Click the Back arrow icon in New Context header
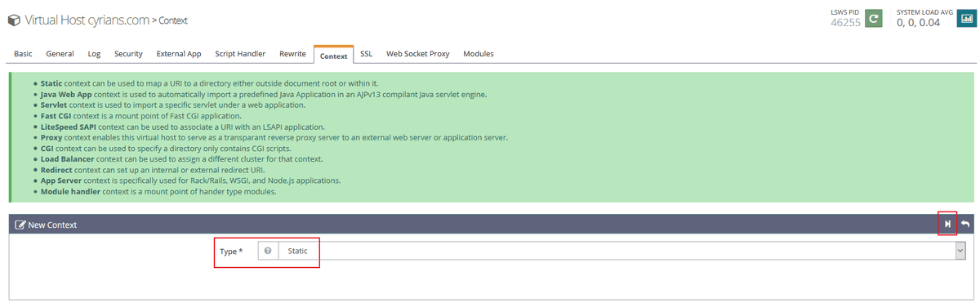The width and height of the screenshot is (980, 303). tap(965, 224)
